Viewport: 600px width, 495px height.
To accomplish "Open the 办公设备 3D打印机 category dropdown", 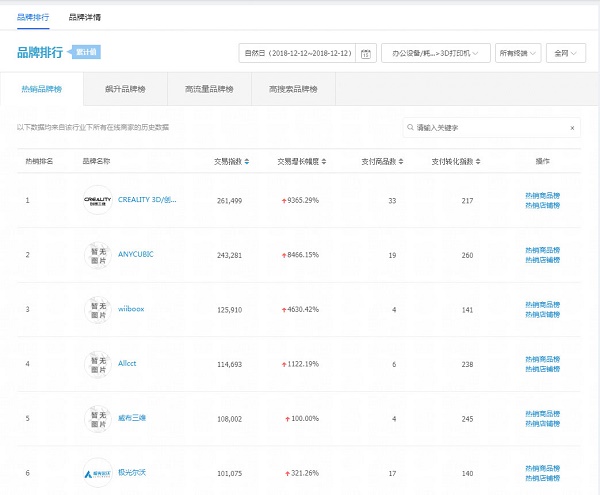I will pyautogui.click(x=435, y=53).
